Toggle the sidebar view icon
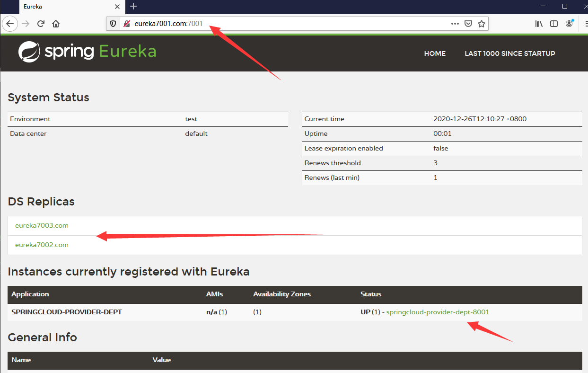588x373 pixels. click(554, 24)
